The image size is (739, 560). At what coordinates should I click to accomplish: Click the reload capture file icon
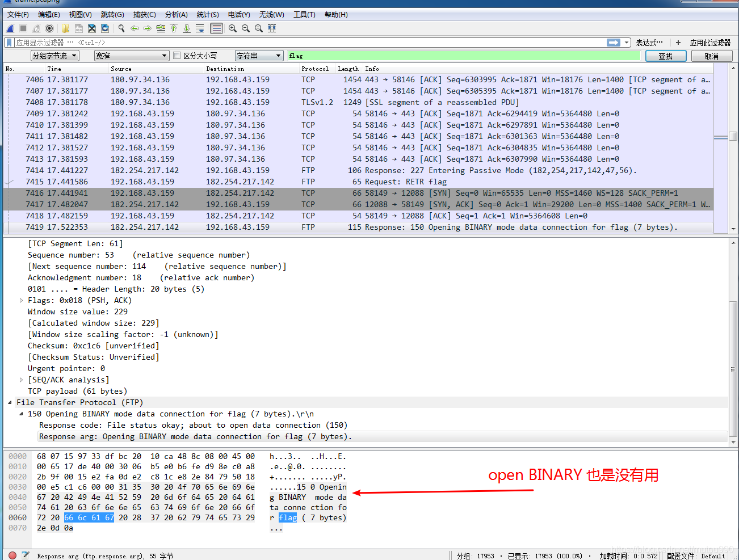pos(105,28)
